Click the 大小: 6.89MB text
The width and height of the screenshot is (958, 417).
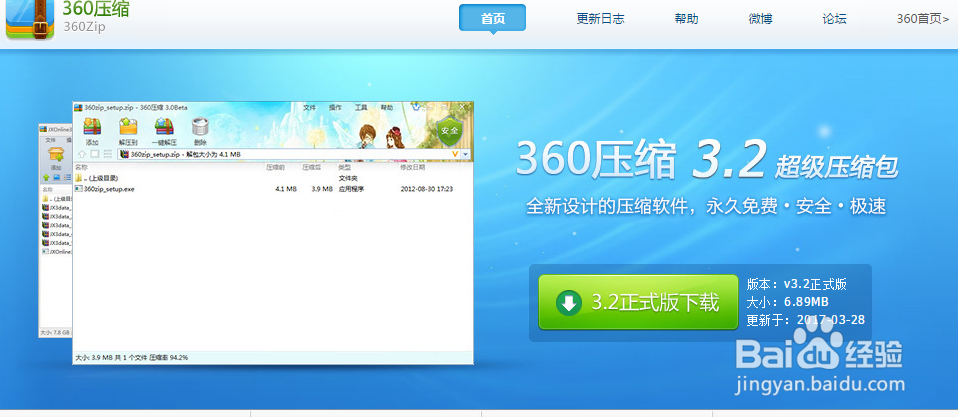click(788, 302)
